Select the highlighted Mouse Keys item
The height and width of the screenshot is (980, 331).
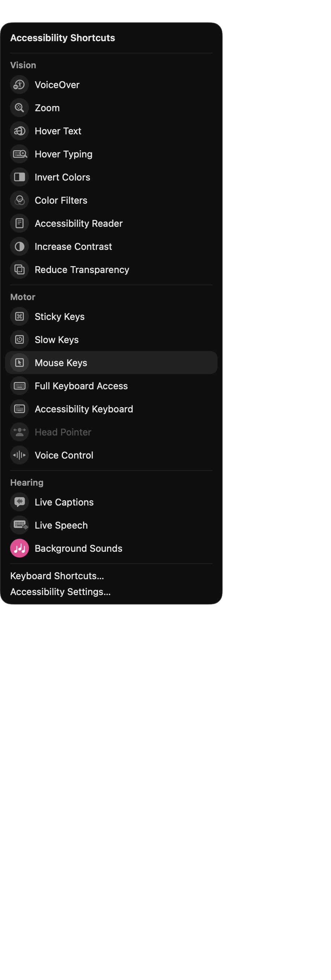click(111, 363)
